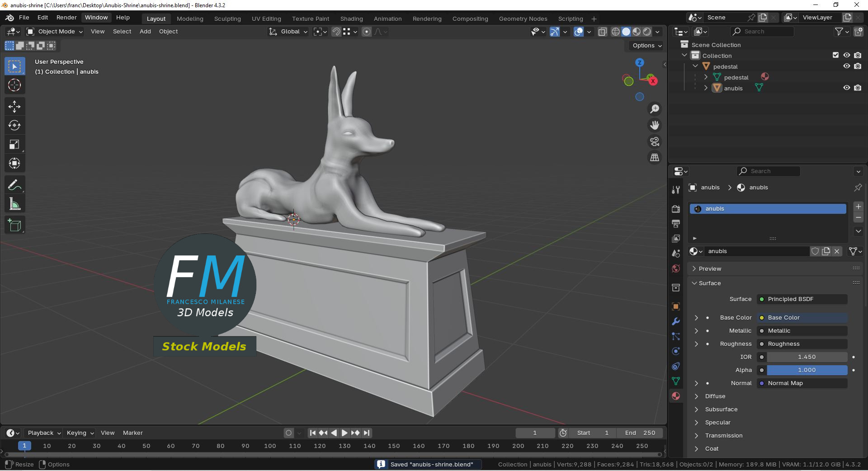The height and width of the screenshot is (471, 868).
Task: Play the timeline animation
Action: (x=344, y=433)
